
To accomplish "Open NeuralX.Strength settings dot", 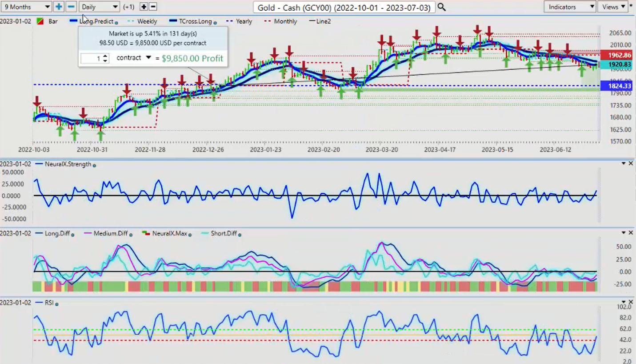I will [94, 165].
